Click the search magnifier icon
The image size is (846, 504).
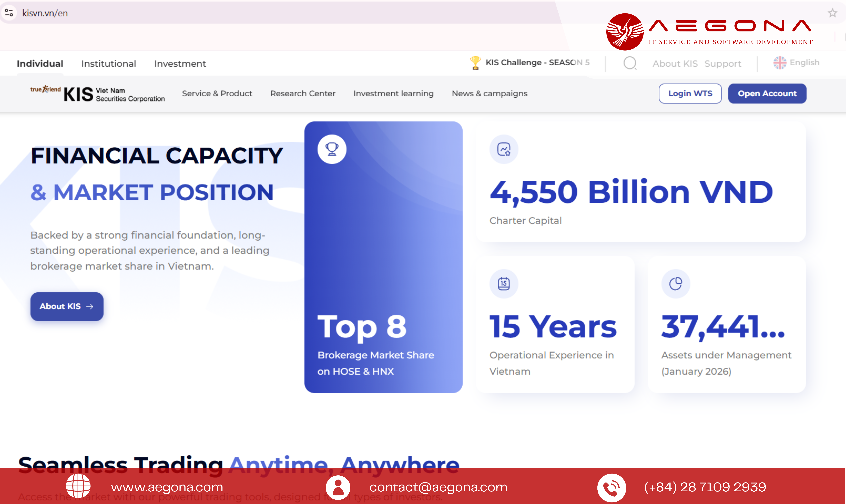630,63
